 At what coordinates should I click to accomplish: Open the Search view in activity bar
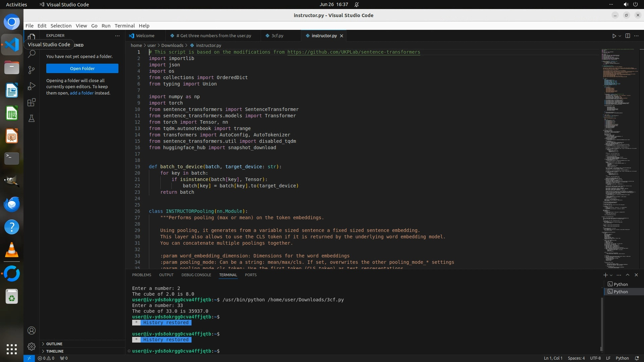tap(32, 54)
